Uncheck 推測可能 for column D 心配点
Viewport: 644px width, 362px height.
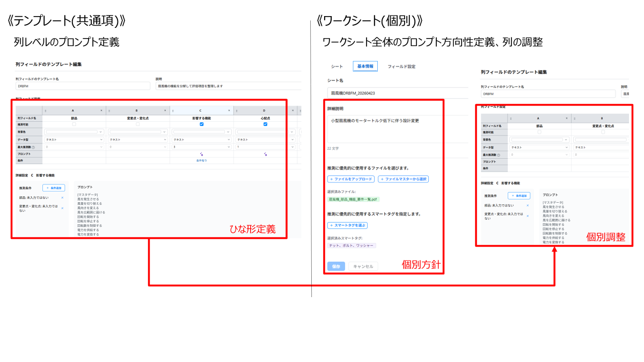265,124
